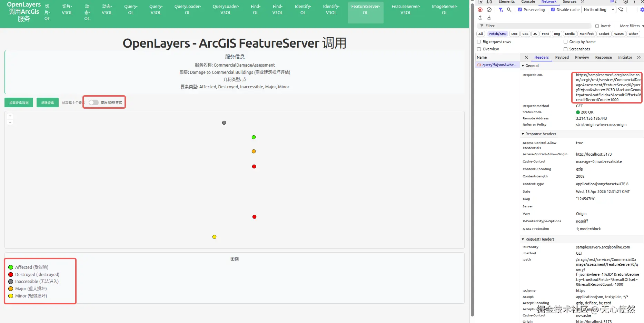Open More filters dropdown
This screenshot has width=644, height=323.
click(x=632, y=26)
